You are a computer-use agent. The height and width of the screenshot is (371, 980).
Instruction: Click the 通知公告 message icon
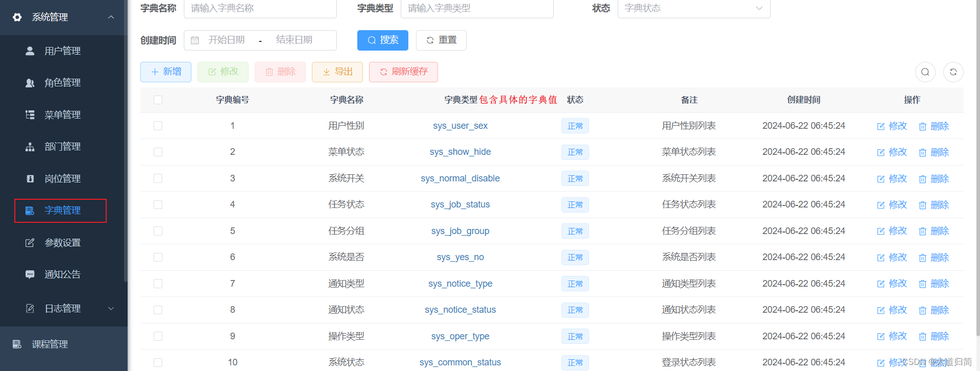[x=30, y=274]
